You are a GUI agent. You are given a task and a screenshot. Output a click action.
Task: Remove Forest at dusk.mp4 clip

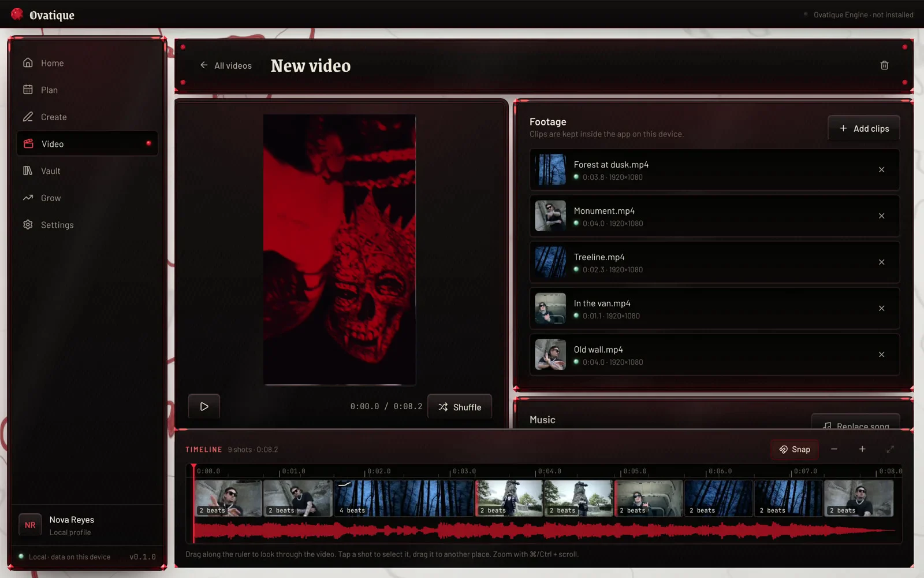point(881,170)
